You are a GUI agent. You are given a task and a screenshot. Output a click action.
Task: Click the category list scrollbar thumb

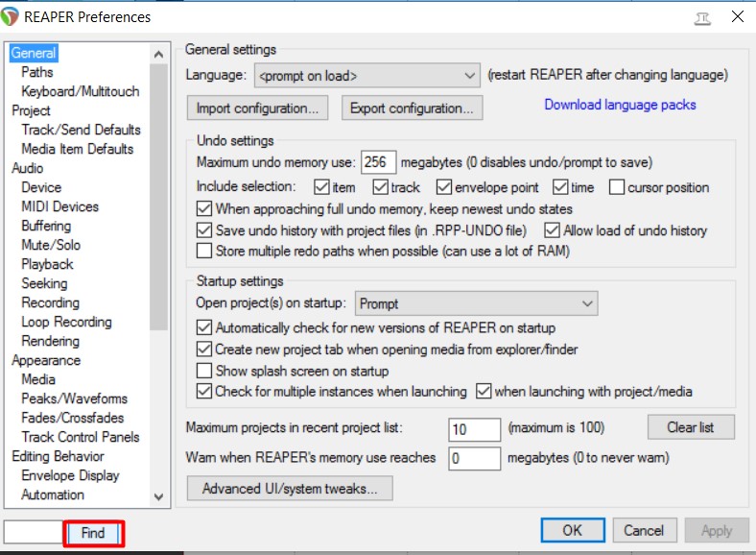(158, 197)
